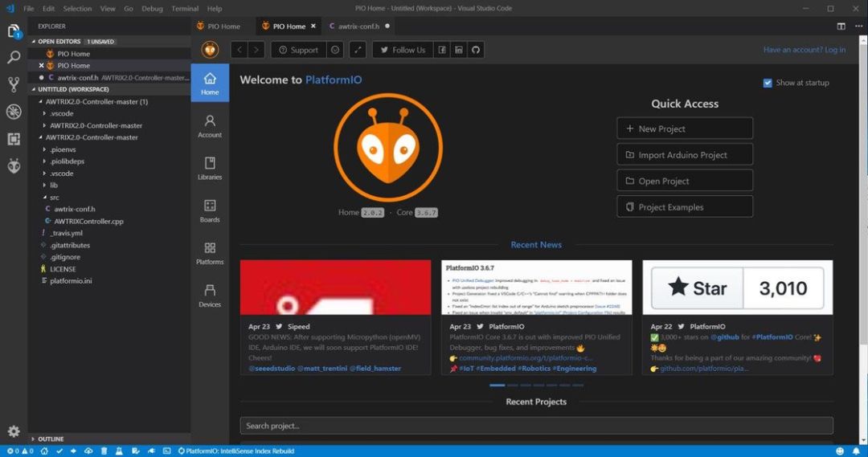Image resolution: width=868 pixels, height=457 pixels.
Task: Click the smiley feedback icon
Action: pyautogui.click(x=335, y=50)
